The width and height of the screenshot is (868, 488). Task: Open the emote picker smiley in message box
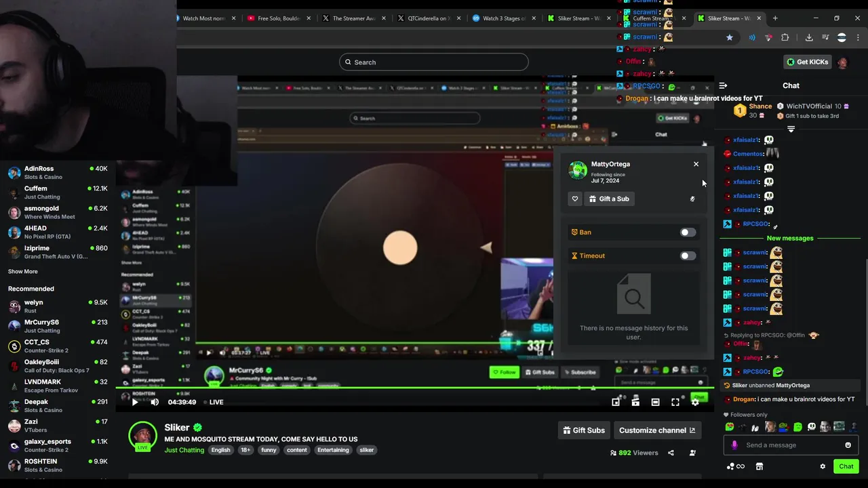848,445
